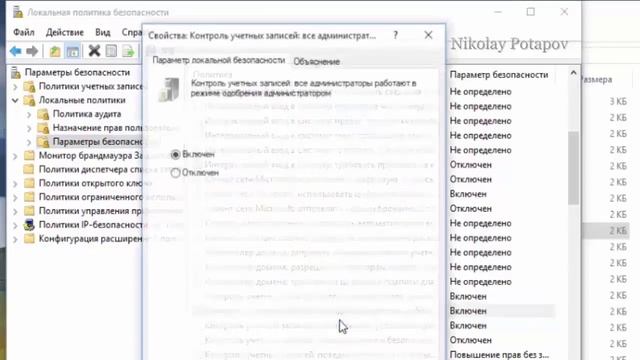The image size is (640, 360).
Task: Select the Включен radio button
Action: tap(176, 154)
